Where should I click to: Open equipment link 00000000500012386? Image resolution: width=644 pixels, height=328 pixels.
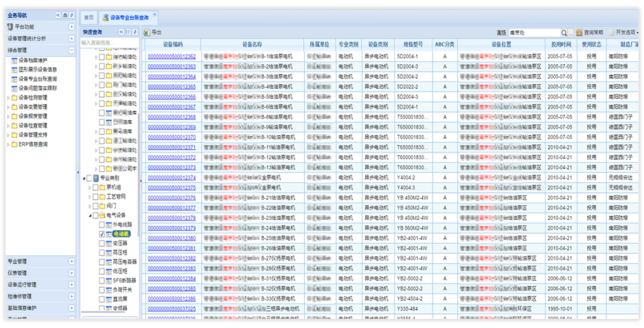pyautogui.click(x=172, y=298)
